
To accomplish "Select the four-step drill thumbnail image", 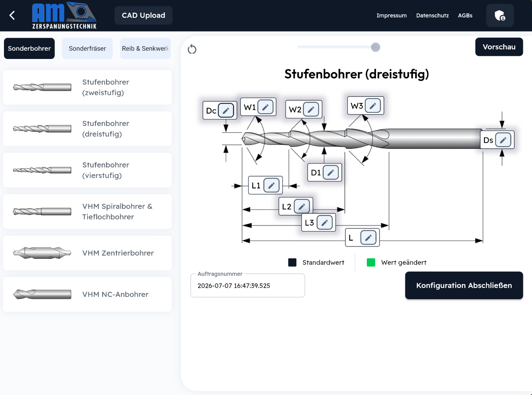I will click(x=42, y=170).
